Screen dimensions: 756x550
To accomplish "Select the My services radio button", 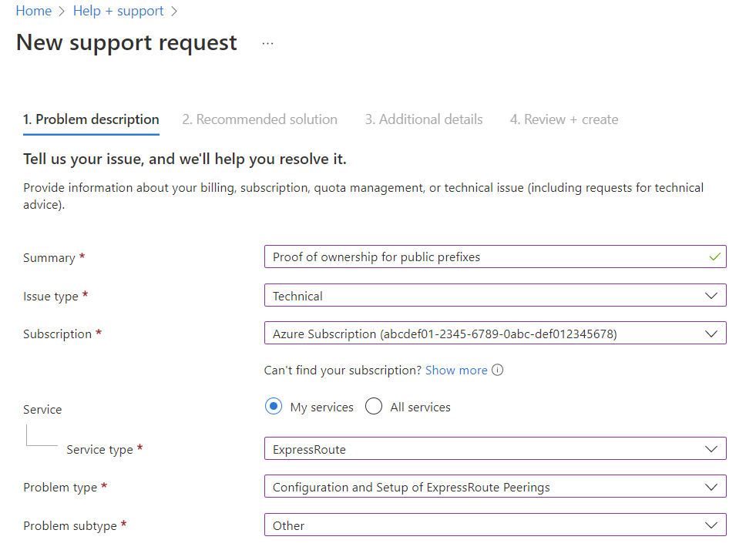I will [x=274, y=407].
